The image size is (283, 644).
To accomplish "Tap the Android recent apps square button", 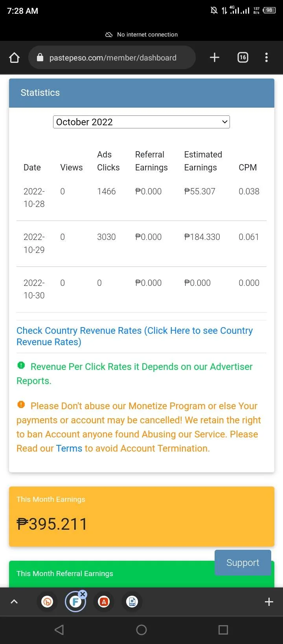I will 223,630.
